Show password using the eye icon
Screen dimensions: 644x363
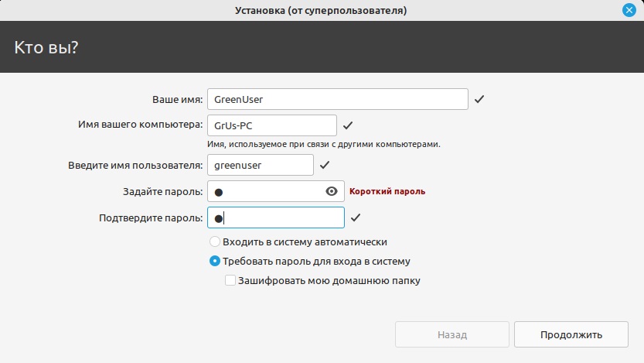332,191
